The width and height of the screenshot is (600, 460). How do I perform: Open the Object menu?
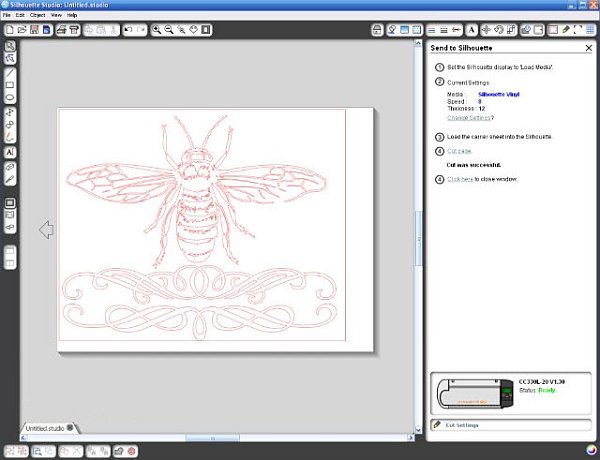pyautogui.click(x=37, y=15)
